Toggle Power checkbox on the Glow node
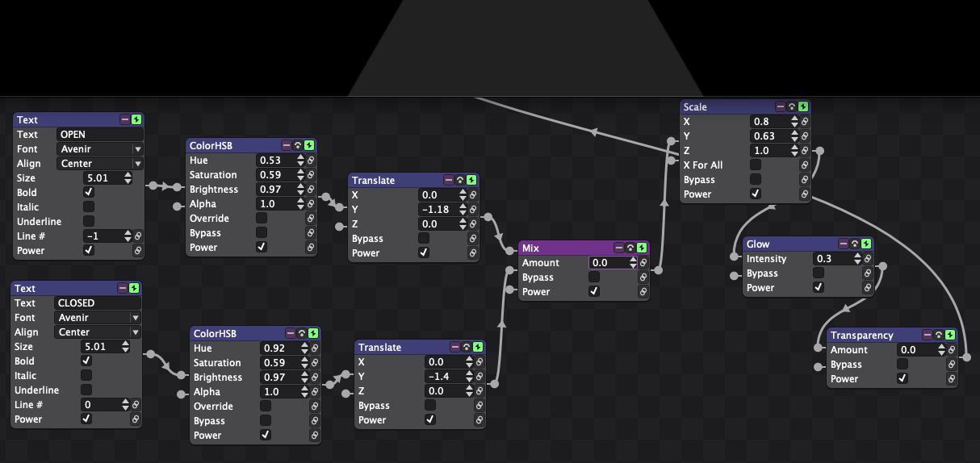The width and height of the screenshot is (980, 463). tap(819, 288)
